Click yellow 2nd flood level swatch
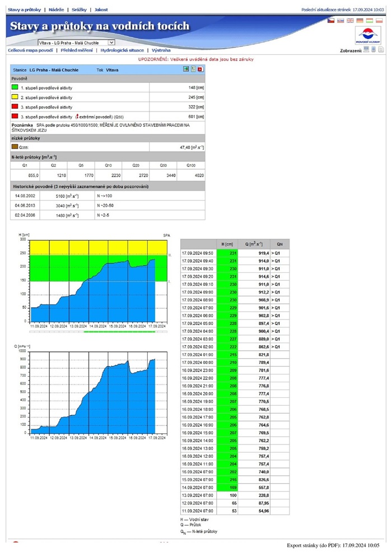Viewport: 392px width, 556px height. click(15, 97)
